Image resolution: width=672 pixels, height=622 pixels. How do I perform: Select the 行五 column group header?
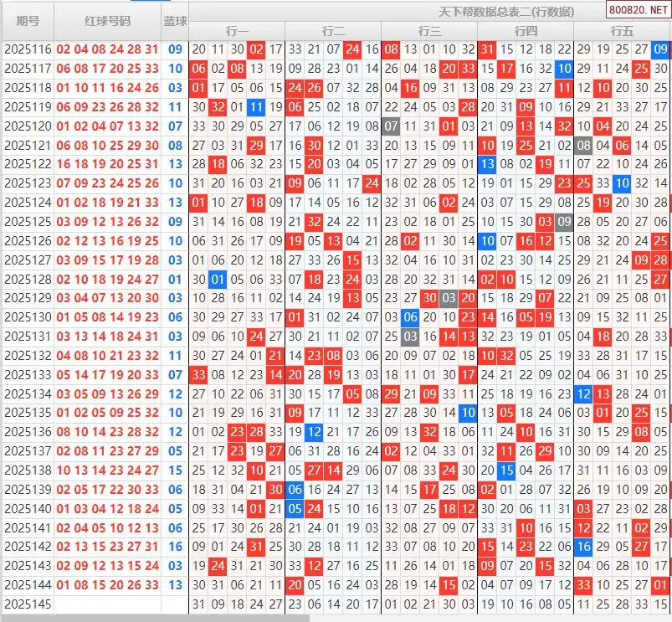[622, 31]
